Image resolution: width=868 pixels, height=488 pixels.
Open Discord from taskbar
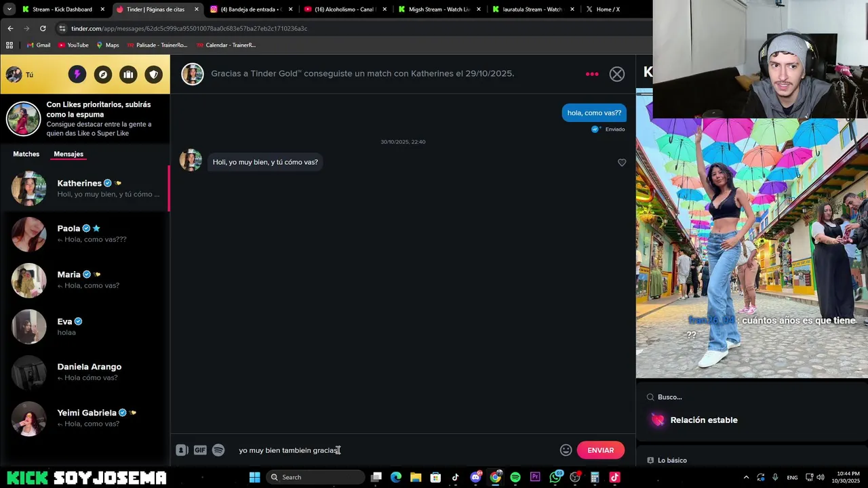coord(475,477)
